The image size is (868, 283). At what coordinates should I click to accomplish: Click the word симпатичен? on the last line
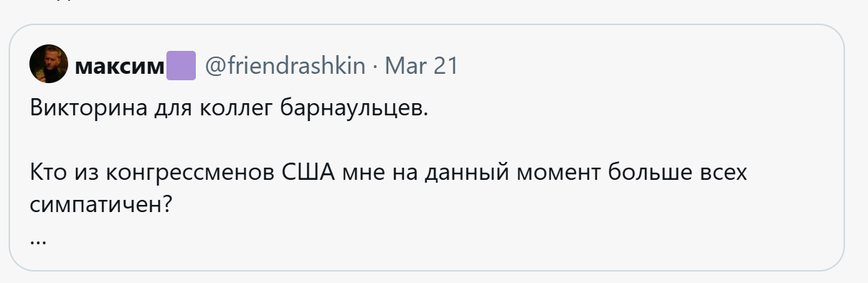click(x=101, y=204)
